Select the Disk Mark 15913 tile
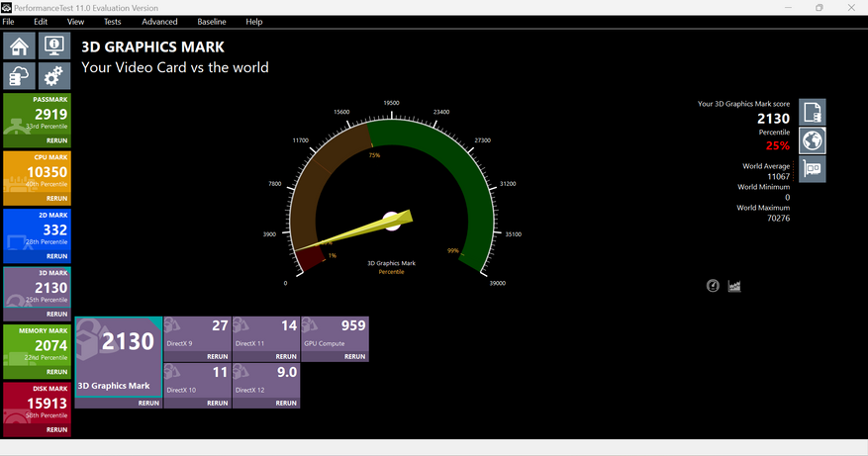The height and width of the screenshot is (456, 868). (x=37, y=404)
